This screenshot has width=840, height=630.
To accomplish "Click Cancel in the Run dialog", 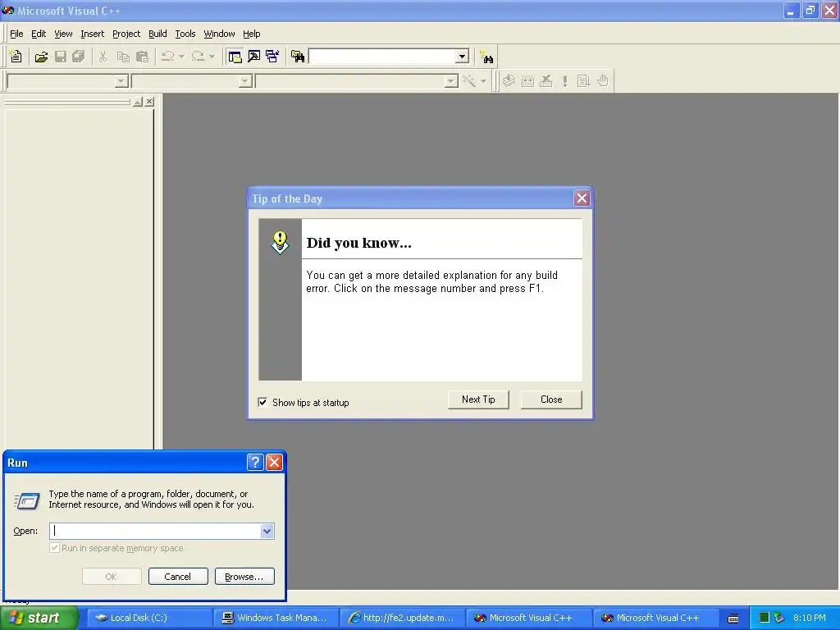I will point(178,577).
